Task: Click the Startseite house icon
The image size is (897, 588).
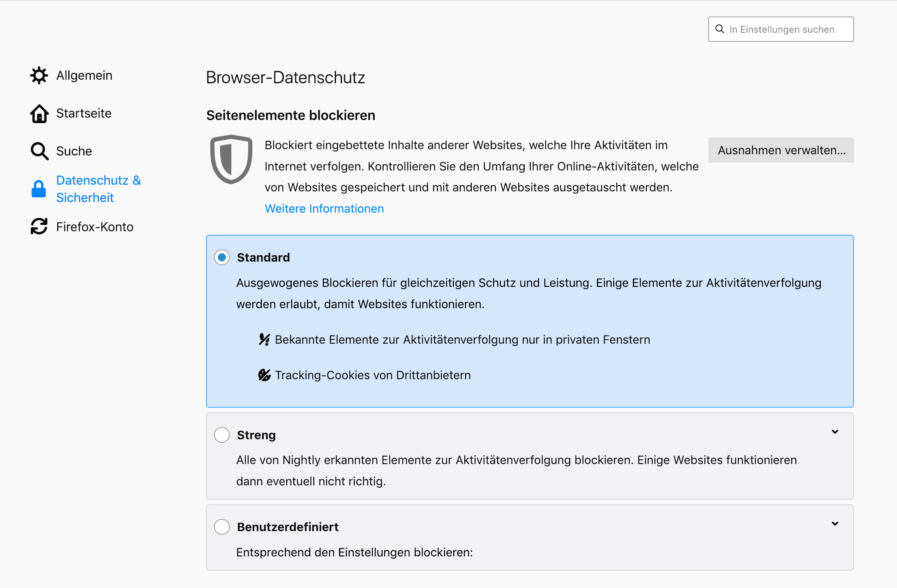Action: pyautogui.click(x=39, y=114)
